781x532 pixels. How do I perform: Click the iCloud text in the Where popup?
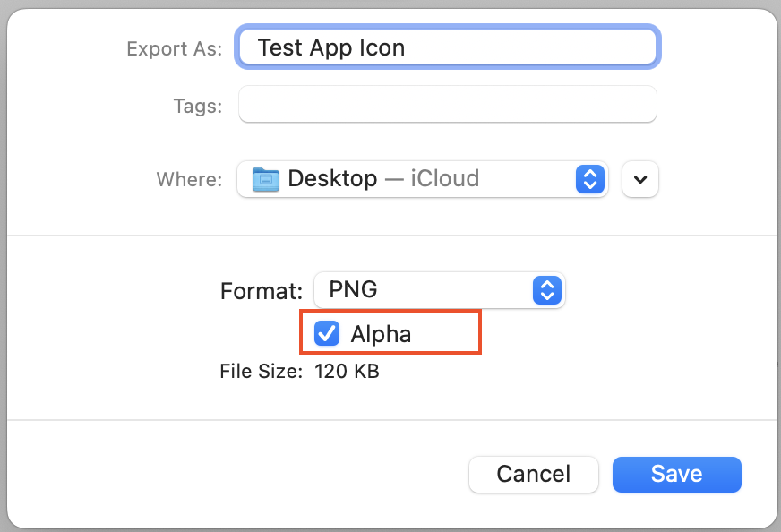pos(444,179)
